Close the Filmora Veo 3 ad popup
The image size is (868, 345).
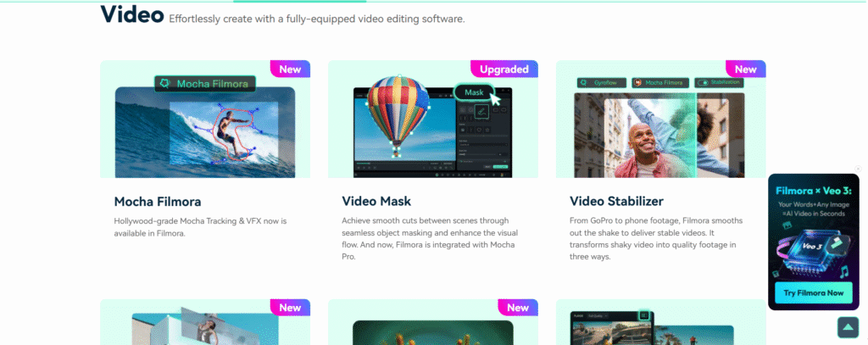point(858,169)
